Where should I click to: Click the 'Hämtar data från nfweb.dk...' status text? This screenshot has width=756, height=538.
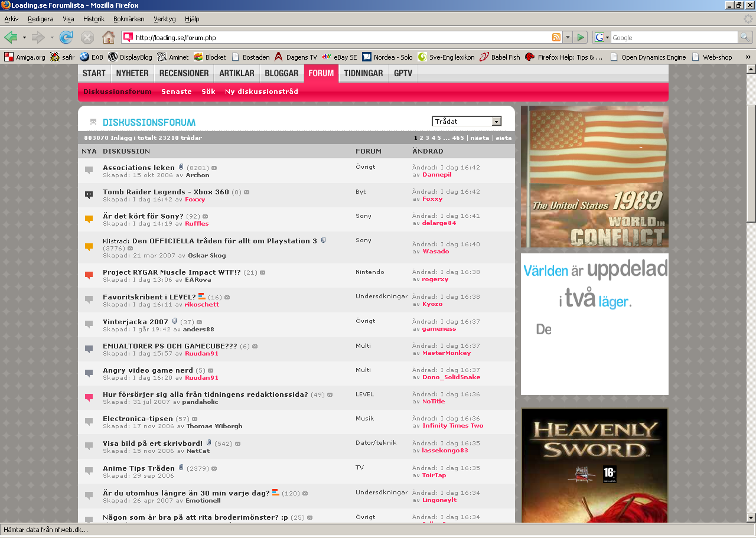point(45,529)
